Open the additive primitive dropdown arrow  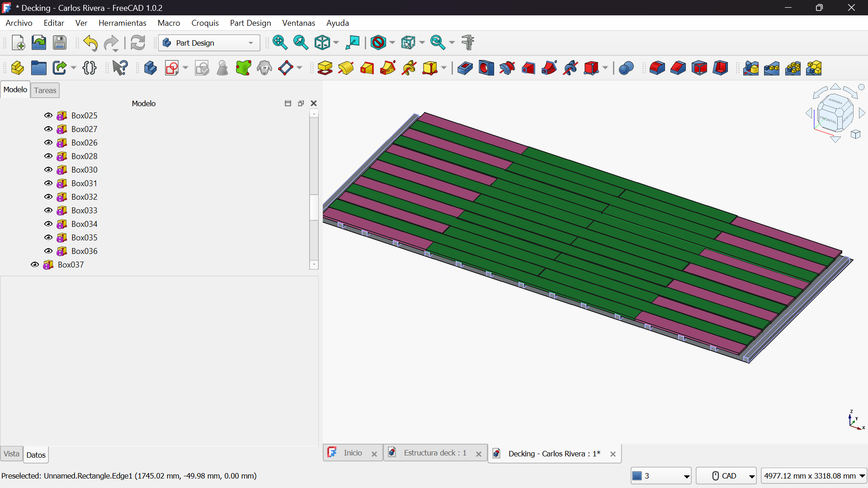pos(443,68)
